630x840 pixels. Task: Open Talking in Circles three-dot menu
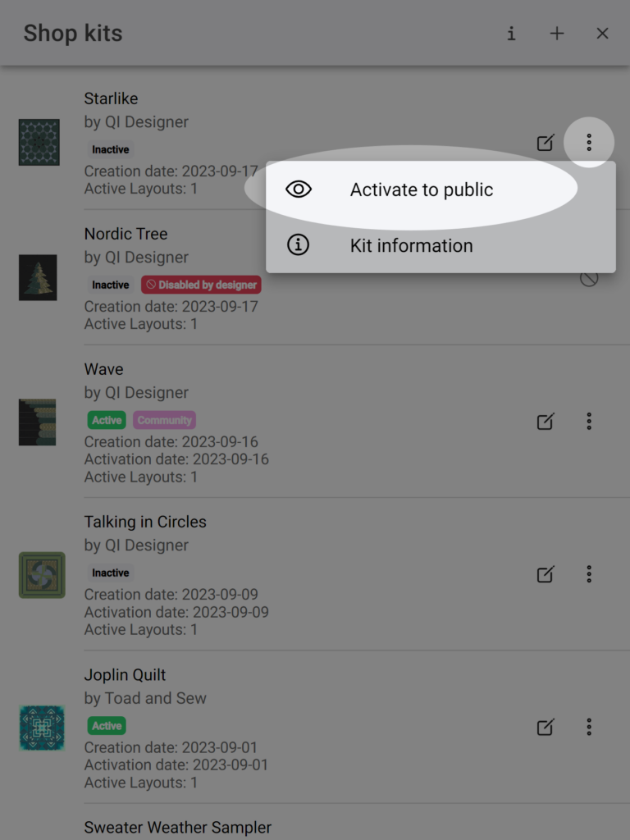tap(589, 573)
